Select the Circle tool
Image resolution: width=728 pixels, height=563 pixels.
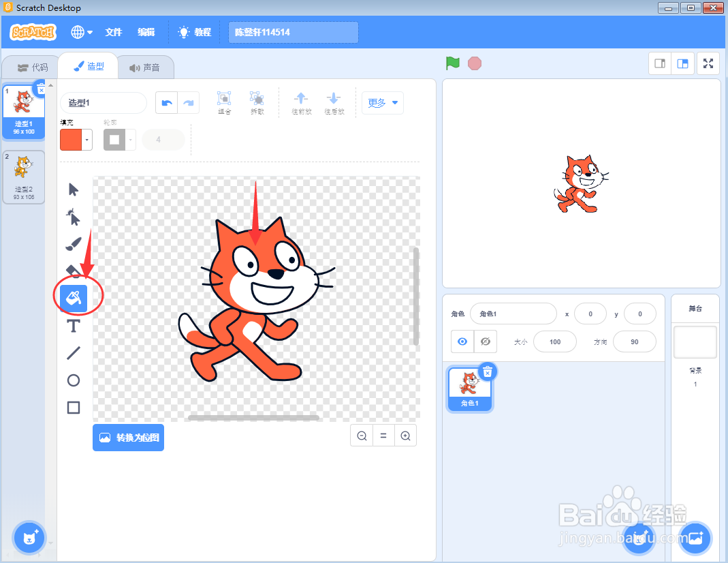point(74,380)
